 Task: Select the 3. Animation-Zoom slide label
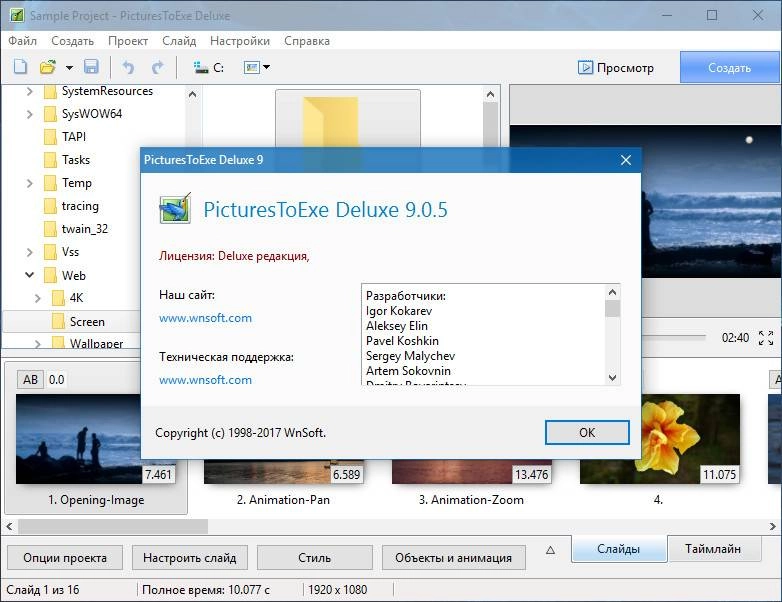(x=471, y=500)
